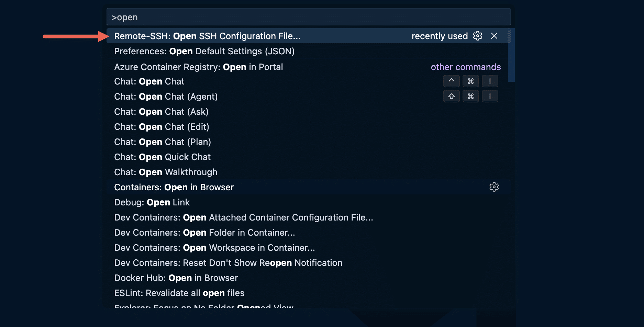Open Docker Hub in Browser
This screenshot has height=327, width=644.
(176, 278)
